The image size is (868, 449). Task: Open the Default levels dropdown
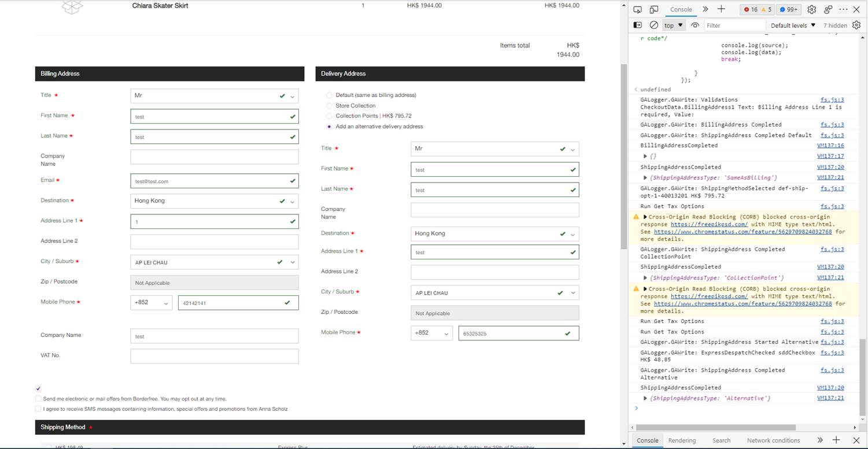[793, 25]
